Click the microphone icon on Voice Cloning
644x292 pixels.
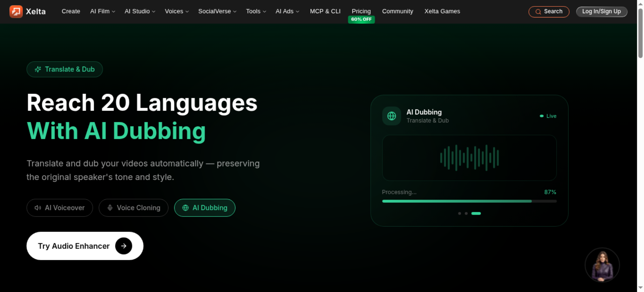click(110, 208)
